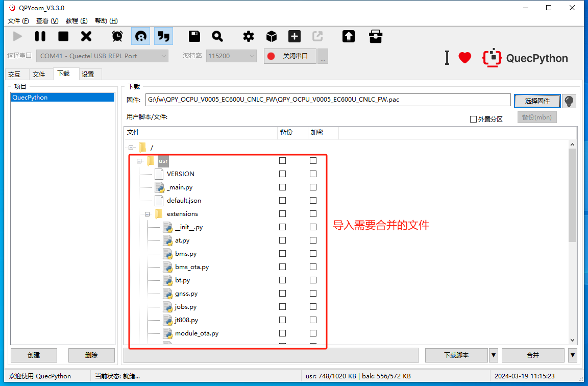Open the dropdown arrow beside 合并
Image resolution: width=588 pixels, height=386 pixels.
click(x=572, y=355)
